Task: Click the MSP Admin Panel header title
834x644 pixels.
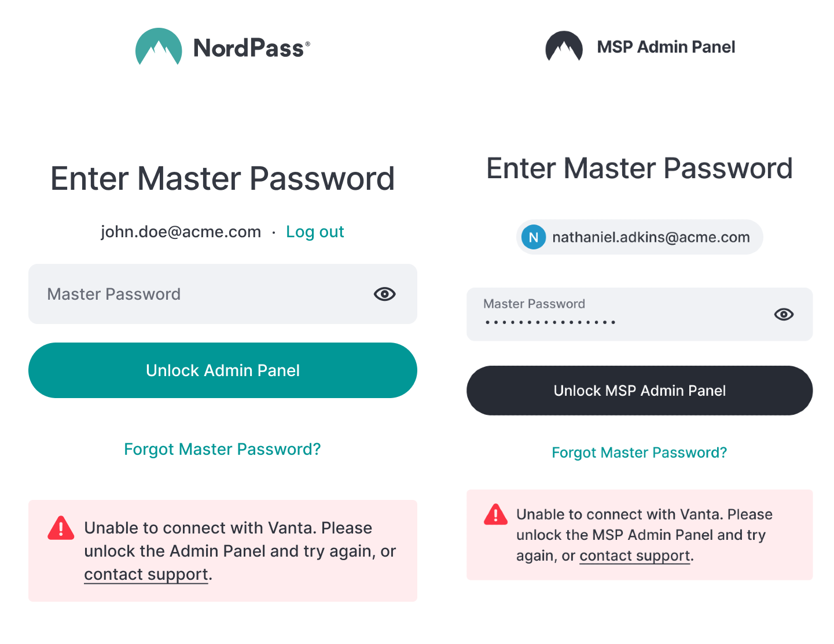Action: [x=666, y=47]
